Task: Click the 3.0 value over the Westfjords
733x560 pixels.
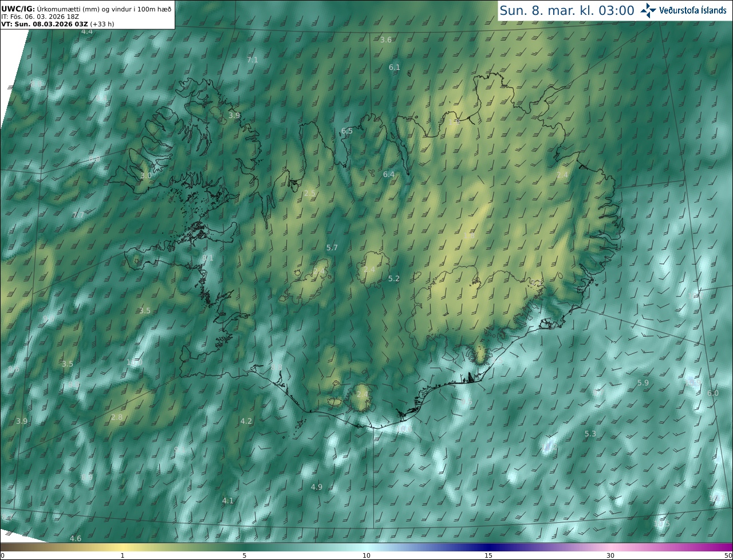Action: (146, 175)
